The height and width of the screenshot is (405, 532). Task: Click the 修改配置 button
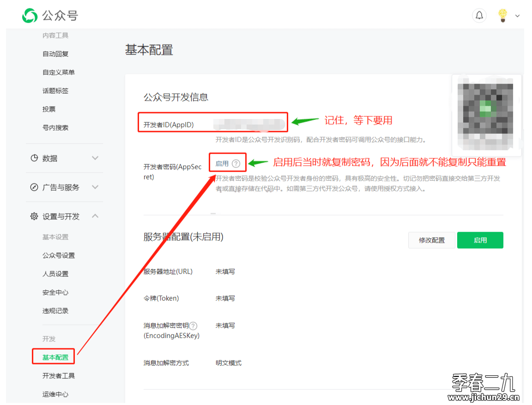(431, 240)
